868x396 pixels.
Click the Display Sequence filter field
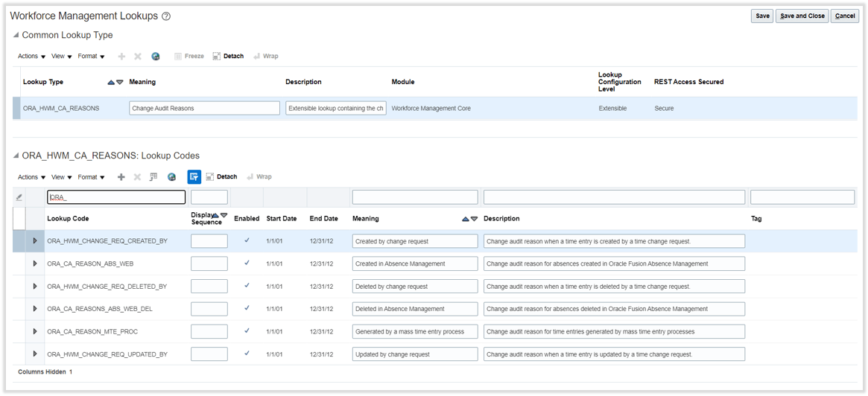tap(209, 197)
